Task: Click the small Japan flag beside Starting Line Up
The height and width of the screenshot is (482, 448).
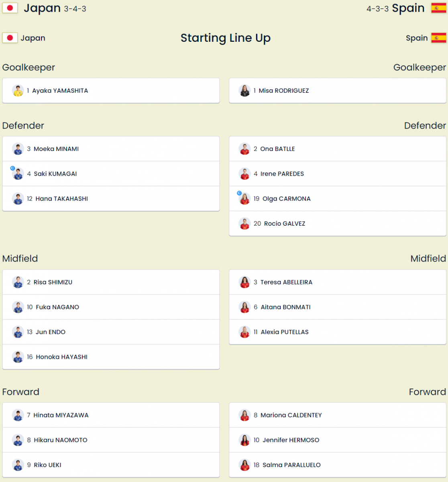Action: click(10, 38)
